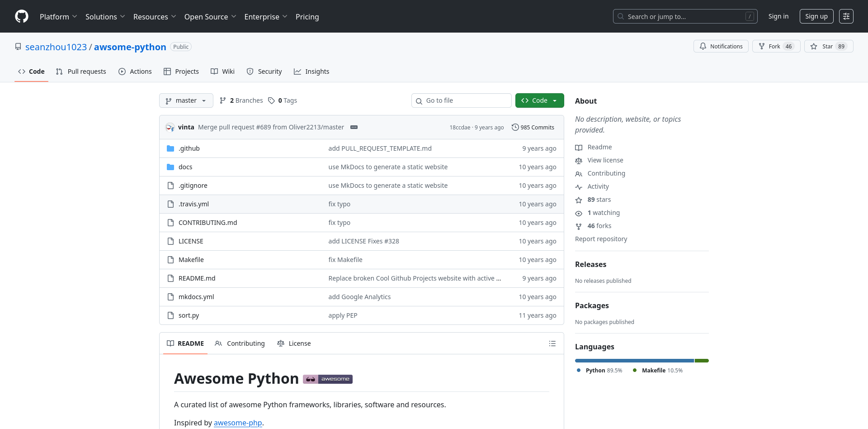The width and height of the screenshot is (868, 429).
Task: Switch to the Pull requests tab
Action: pos(81,71)
